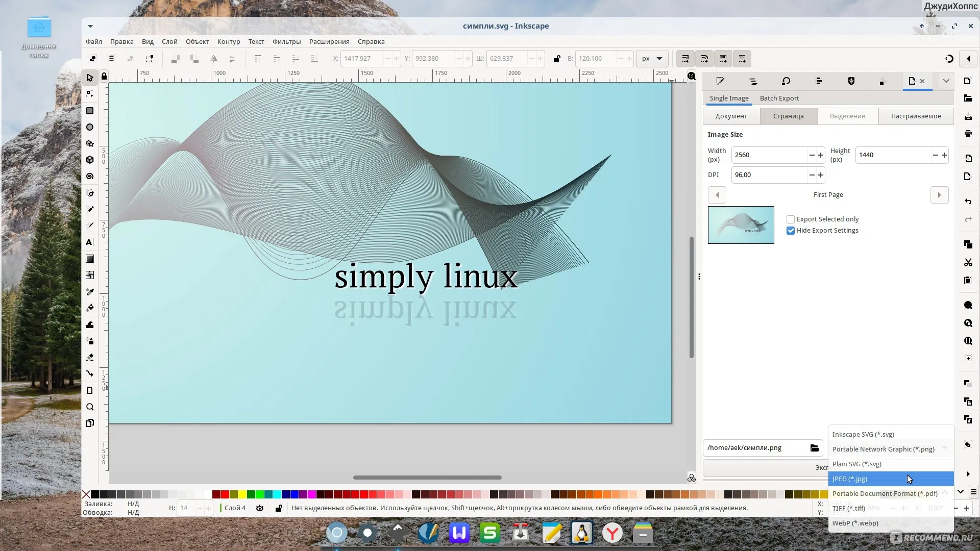Toggle move gradients with object
980x551 pixels.
(723, 59)
